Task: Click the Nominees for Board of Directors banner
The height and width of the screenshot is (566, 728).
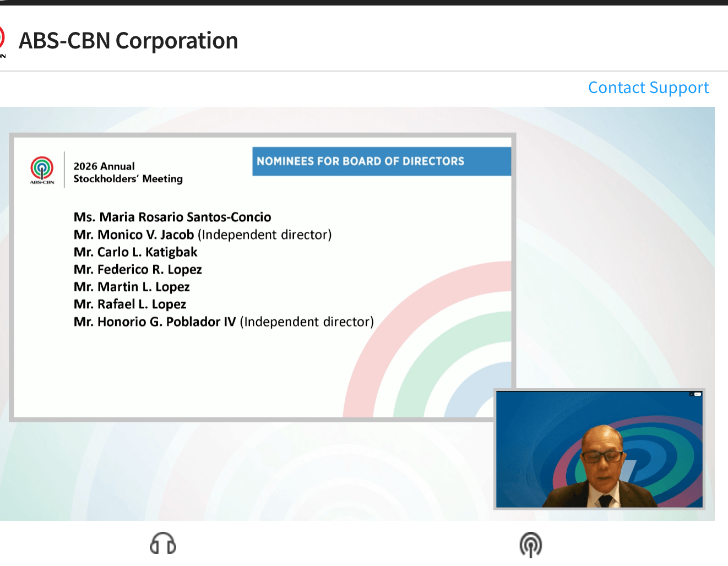Action: pos(382,161)
